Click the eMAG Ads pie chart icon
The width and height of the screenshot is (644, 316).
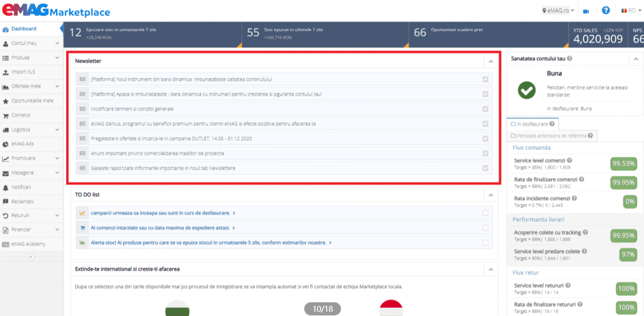[5, 144]
